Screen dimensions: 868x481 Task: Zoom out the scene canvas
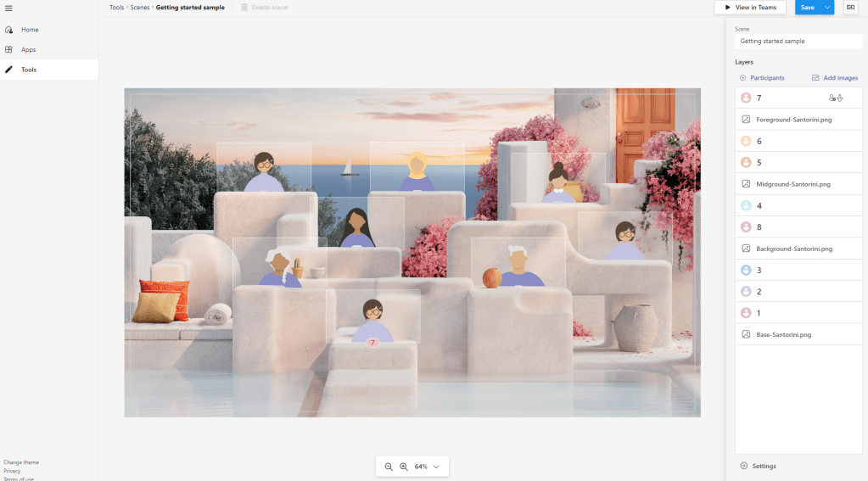click(x=389, y=467)
